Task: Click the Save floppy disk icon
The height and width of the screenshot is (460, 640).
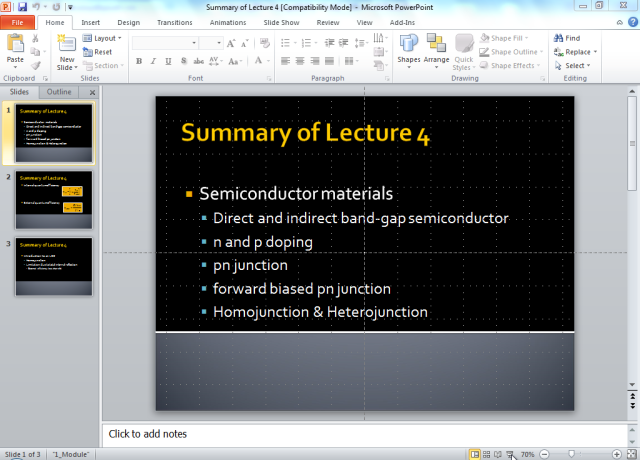Action: pyautogui.click(x=22, y=7)
